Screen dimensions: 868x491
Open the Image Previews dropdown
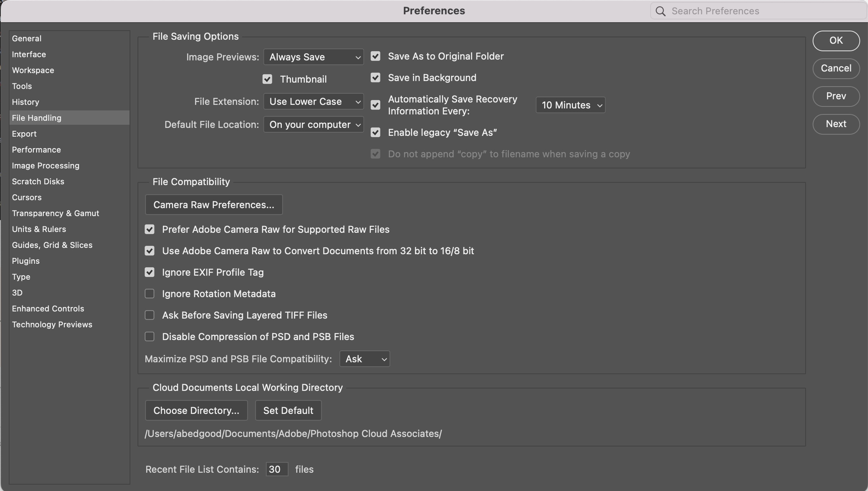(x=313, y=57)
